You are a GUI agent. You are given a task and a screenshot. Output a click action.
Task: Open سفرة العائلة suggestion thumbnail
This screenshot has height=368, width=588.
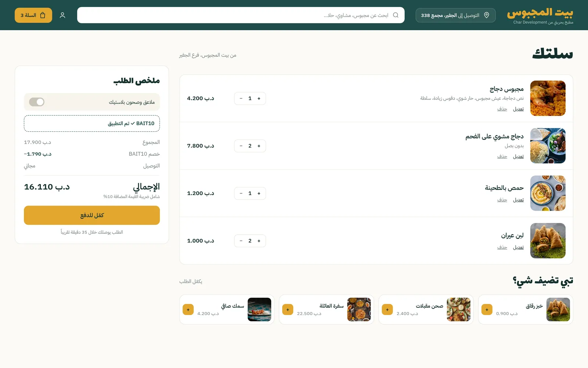pos(359,309)
